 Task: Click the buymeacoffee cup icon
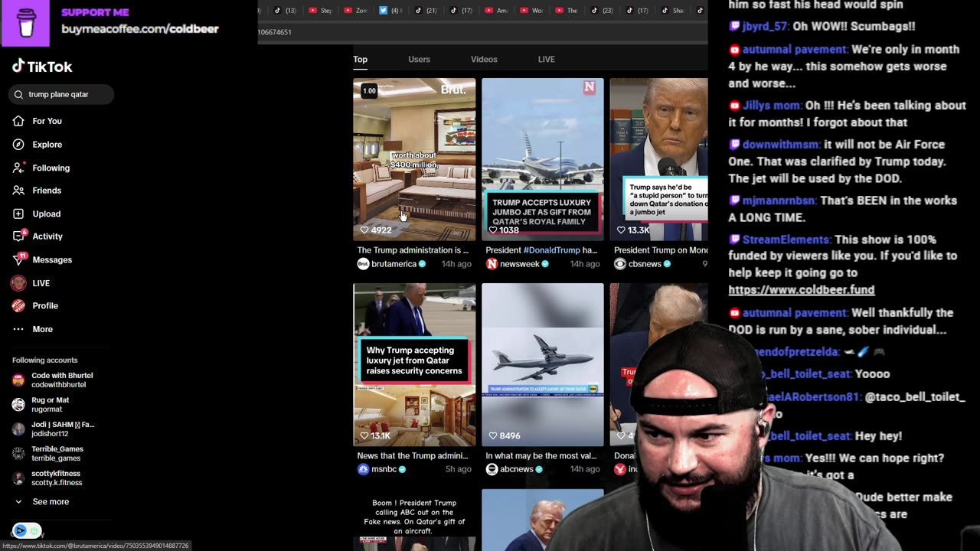[26, 23]
